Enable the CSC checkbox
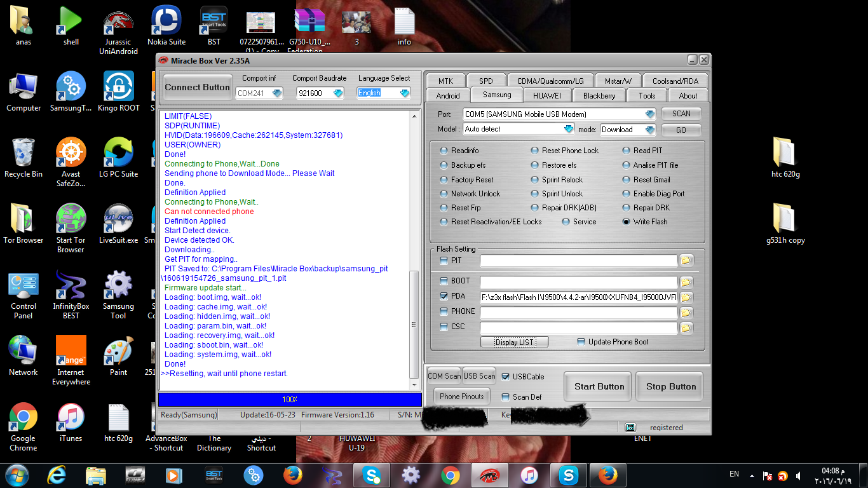This screenshot has width=868, height=488. tap(444, 327)
